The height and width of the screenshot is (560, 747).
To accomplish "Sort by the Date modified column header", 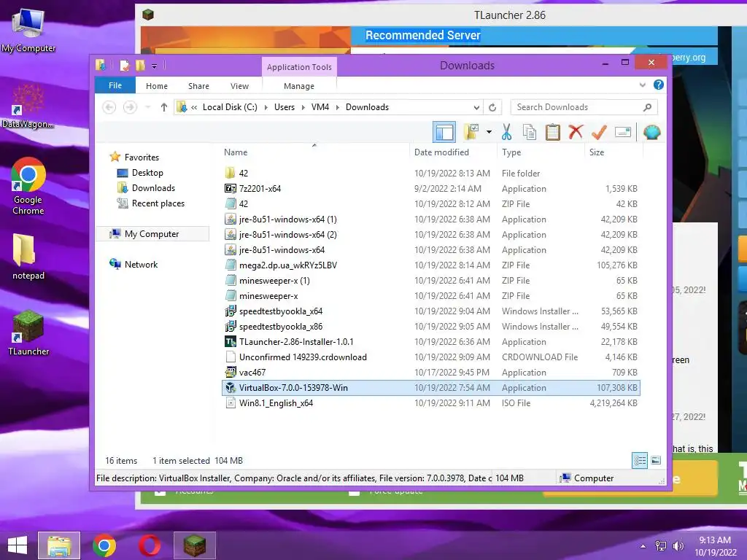I will coord(452,152).
